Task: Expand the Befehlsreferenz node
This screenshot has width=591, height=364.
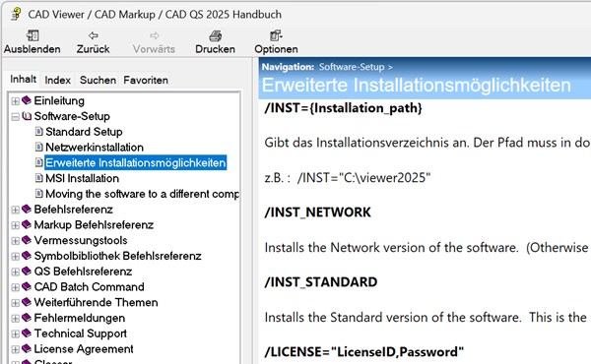Action: [15, 210]
